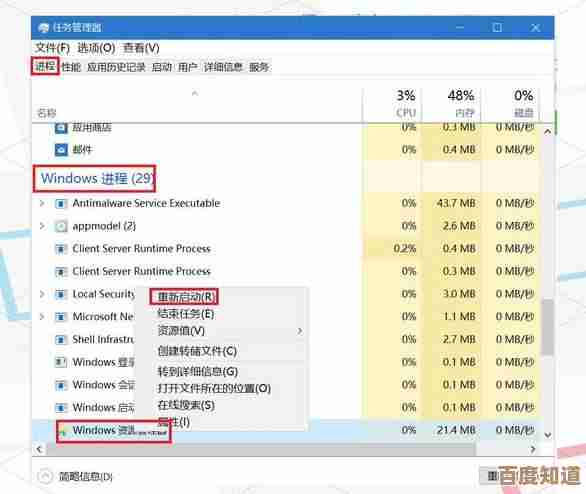The height and width of the screenshot is (494, 586).
Task: Click the Windows 资源管理器 process icon
Action: pos(63,432)
